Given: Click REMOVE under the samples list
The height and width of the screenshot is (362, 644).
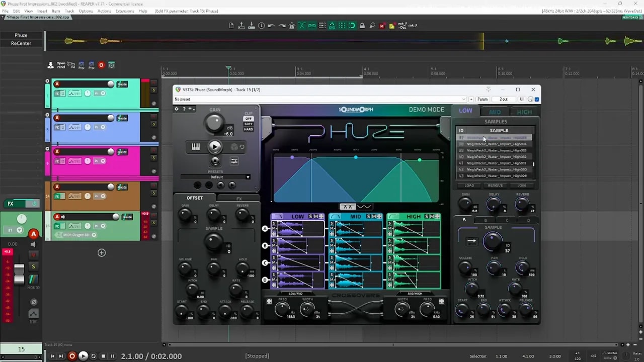Looking at the screenshot, I should click(x=496, y=186).
